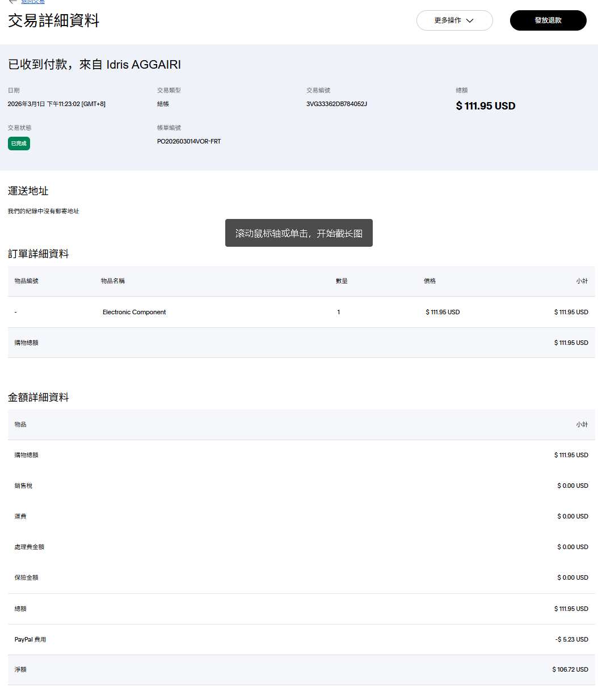Click the net amount $ 106.72 USD
The image size is (598, 700).
pyautogui.click(x=570, y=669)
